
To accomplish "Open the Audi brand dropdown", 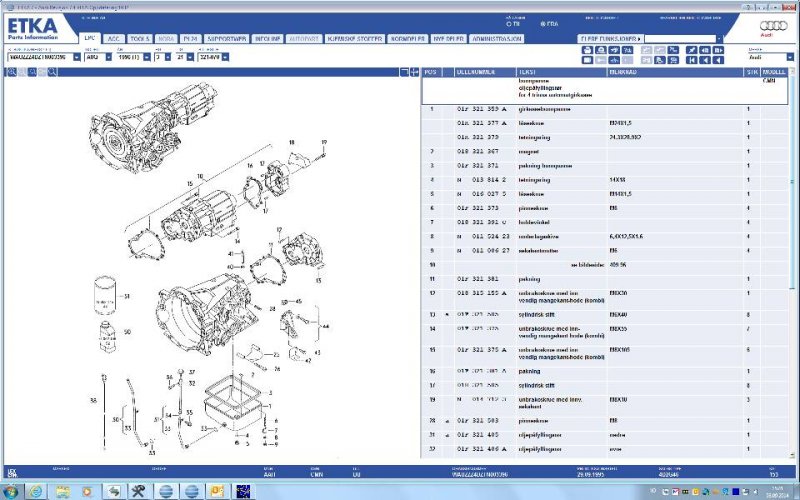I will 770,58.
